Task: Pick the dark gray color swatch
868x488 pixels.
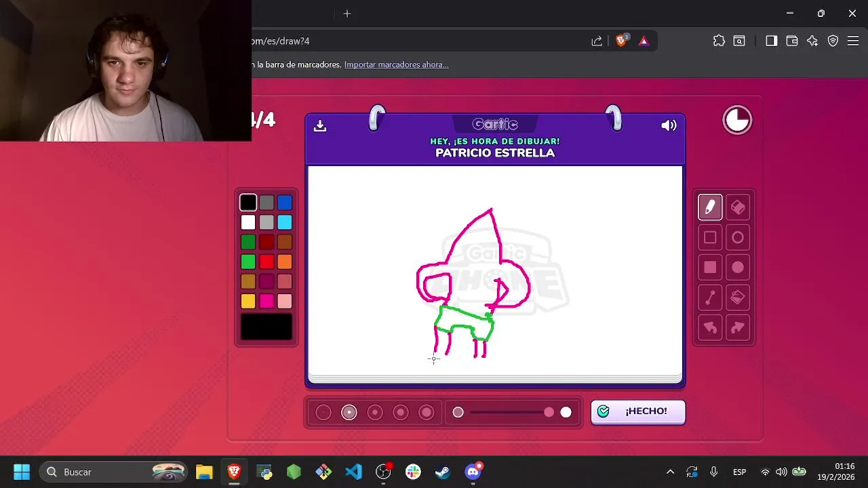Action: 267,202
